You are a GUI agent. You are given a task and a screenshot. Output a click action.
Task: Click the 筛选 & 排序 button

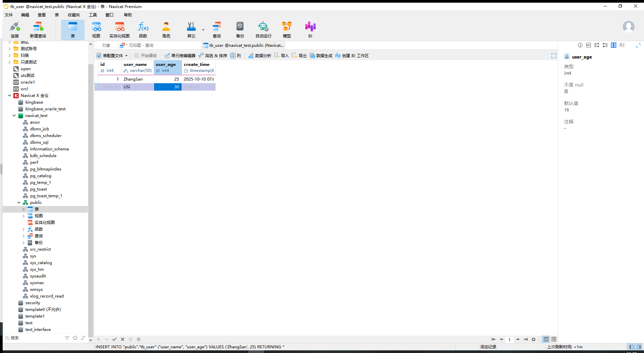213,56
